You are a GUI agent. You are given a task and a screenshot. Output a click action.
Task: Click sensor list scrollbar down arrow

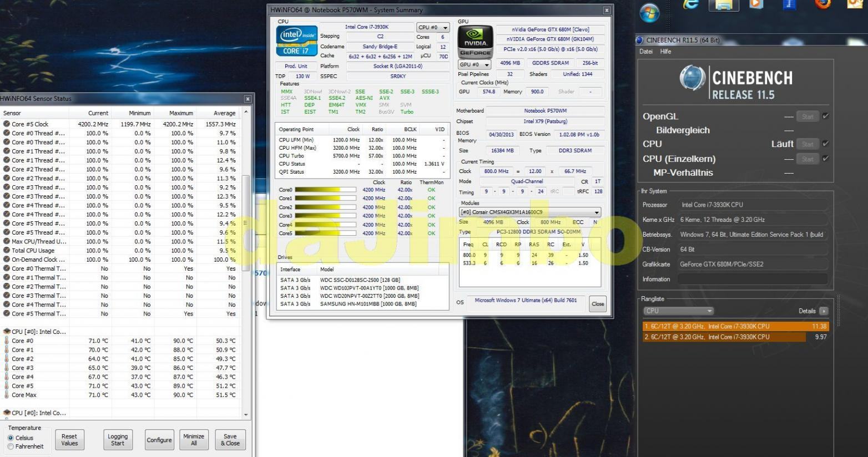(x=246, y=415)
